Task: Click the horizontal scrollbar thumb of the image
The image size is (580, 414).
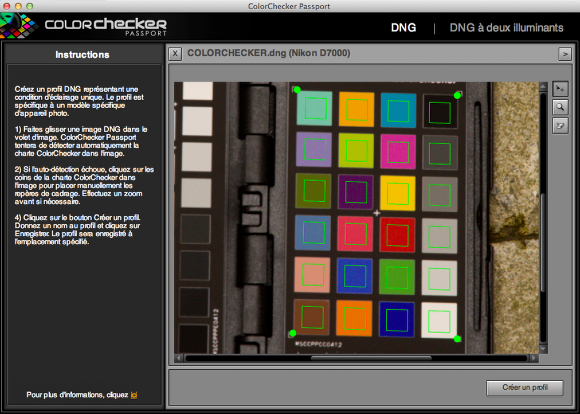Action: [371, 358]
